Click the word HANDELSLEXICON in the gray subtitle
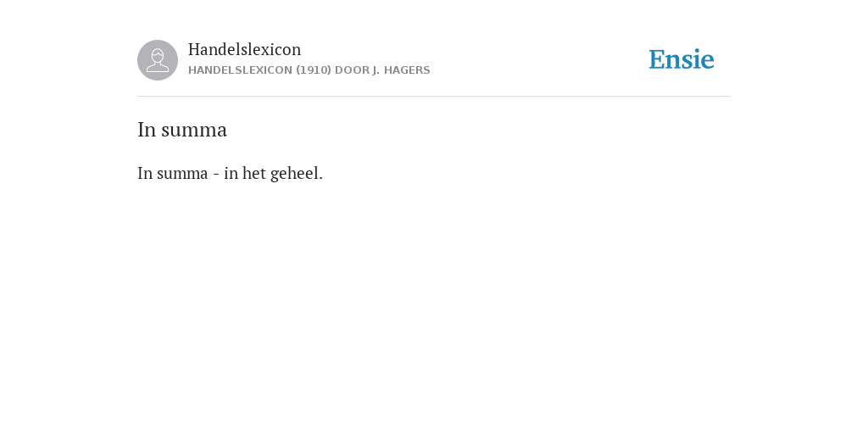 pos(240,70)
